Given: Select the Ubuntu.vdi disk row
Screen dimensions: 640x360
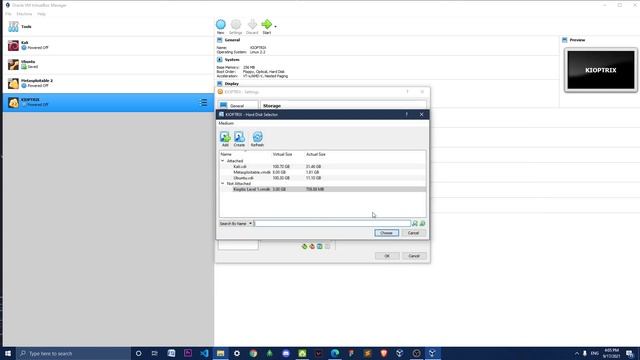Looking at the screenshot, I should (x=322, y=178).
